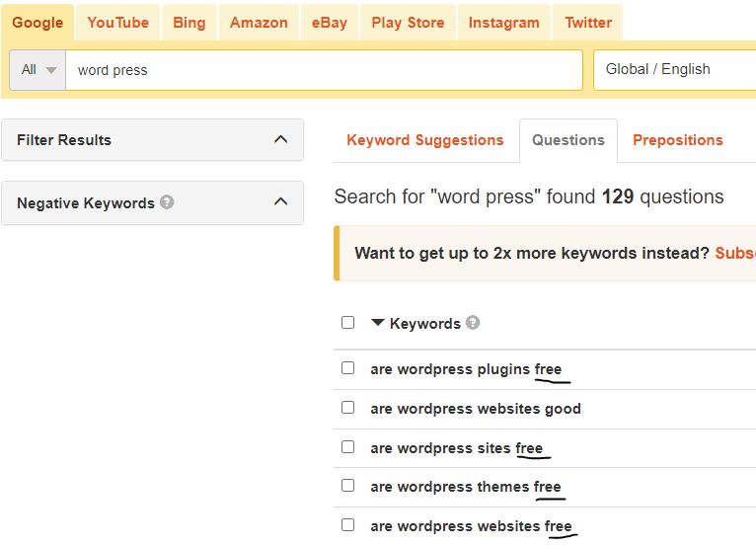756x546 pixels.
Task: Open the Questions tab
Action: pos(568,140)
